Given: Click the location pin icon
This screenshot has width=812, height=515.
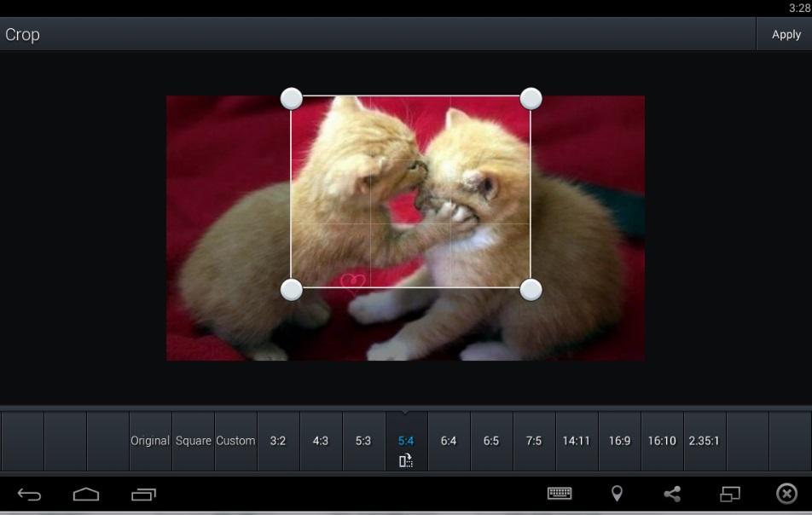Looking at the screenshot, I should pyautogui.click(x=617, y=494).
